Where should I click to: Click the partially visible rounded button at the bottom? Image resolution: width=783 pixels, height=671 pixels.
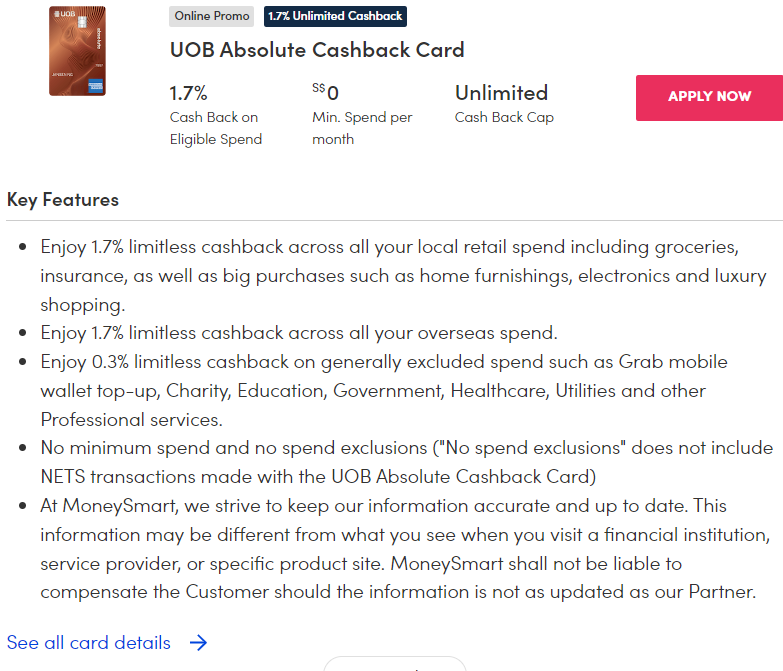[394, 664]
